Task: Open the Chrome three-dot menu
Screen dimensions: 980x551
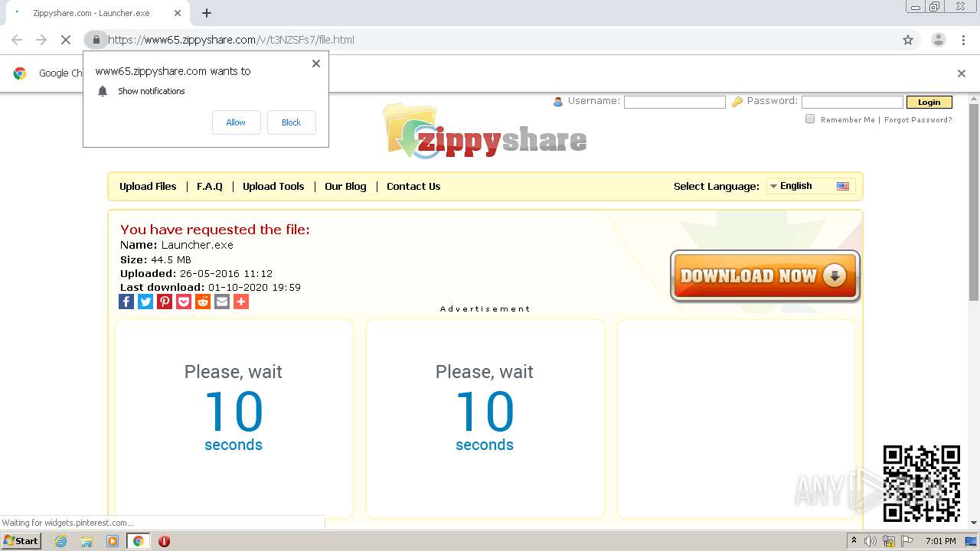Action: 963,40
